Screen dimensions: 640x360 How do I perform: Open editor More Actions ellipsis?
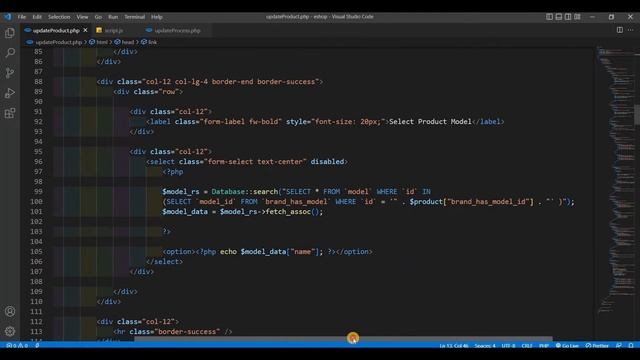click(631, 30)
